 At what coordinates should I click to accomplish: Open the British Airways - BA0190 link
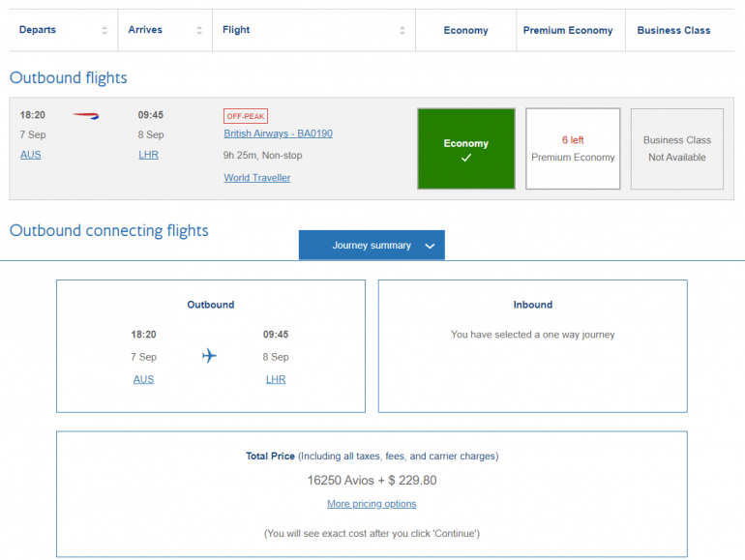click(x=278, y=133)
